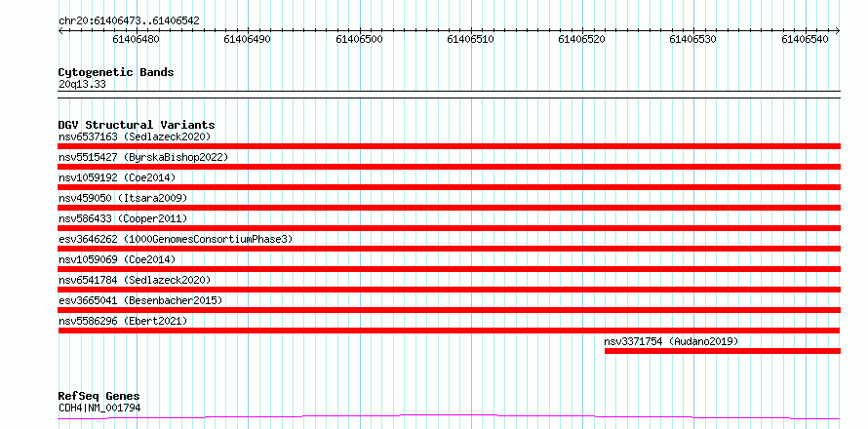Click the red bar under nsv459050
868x429 pixels.
(x=449, y=208)
